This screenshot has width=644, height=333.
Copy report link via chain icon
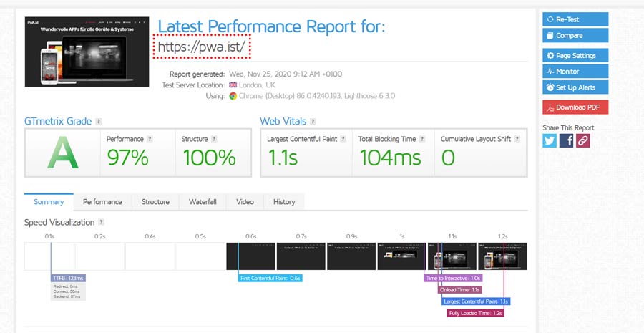click(x=583, y=140)
